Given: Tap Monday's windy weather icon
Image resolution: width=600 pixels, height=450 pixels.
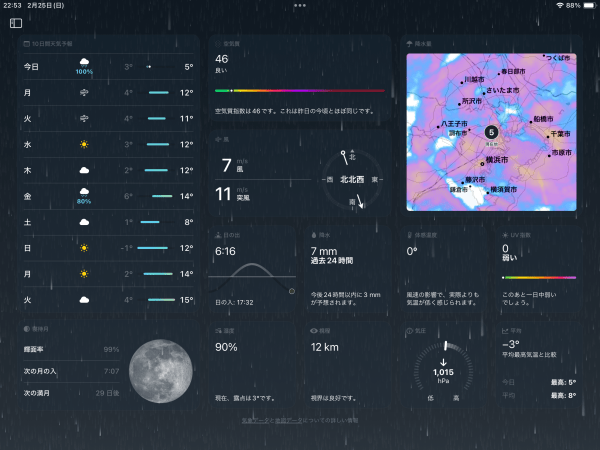Looking at the screenshot, I should pos(85,93).
